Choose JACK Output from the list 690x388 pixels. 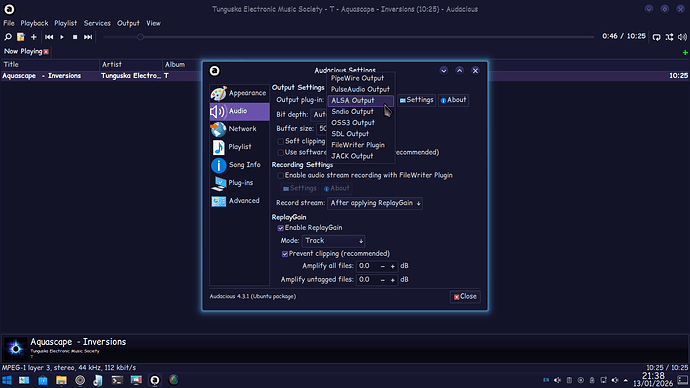361,156
